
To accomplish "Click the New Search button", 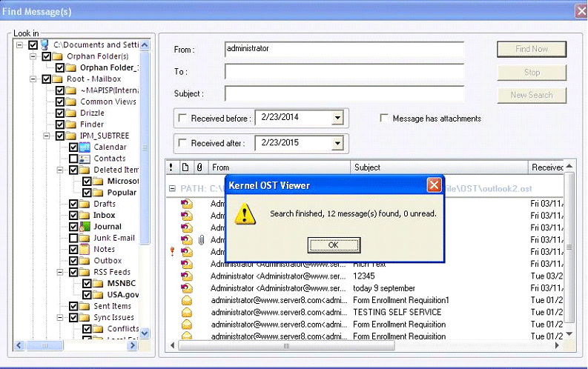I will 532,95.
